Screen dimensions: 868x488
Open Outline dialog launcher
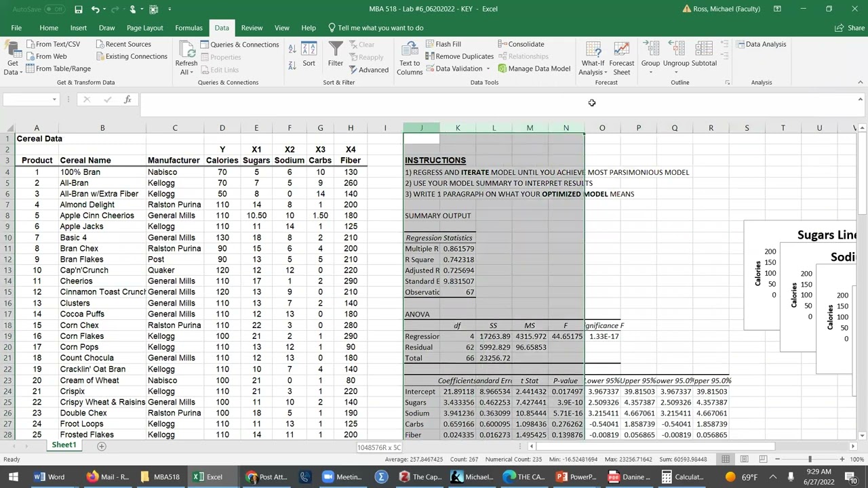pyautogui.click(x=727, y=82)
